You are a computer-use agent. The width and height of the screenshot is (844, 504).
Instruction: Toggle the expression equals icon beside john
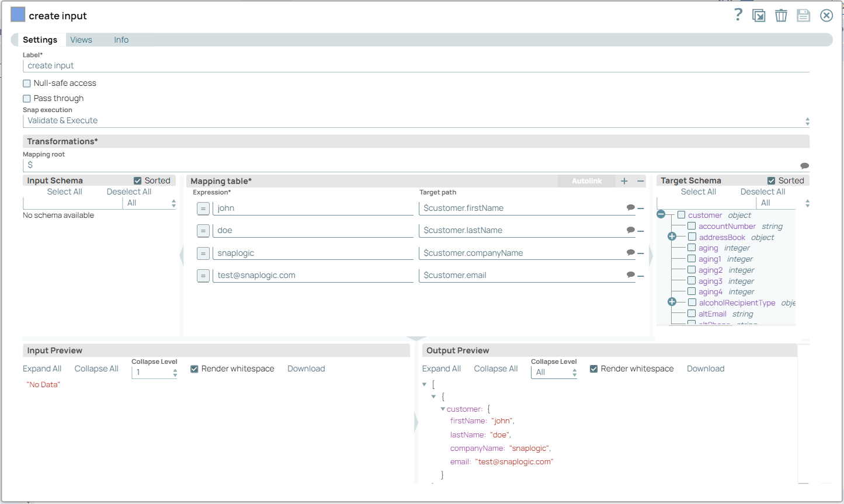point(203,208)
